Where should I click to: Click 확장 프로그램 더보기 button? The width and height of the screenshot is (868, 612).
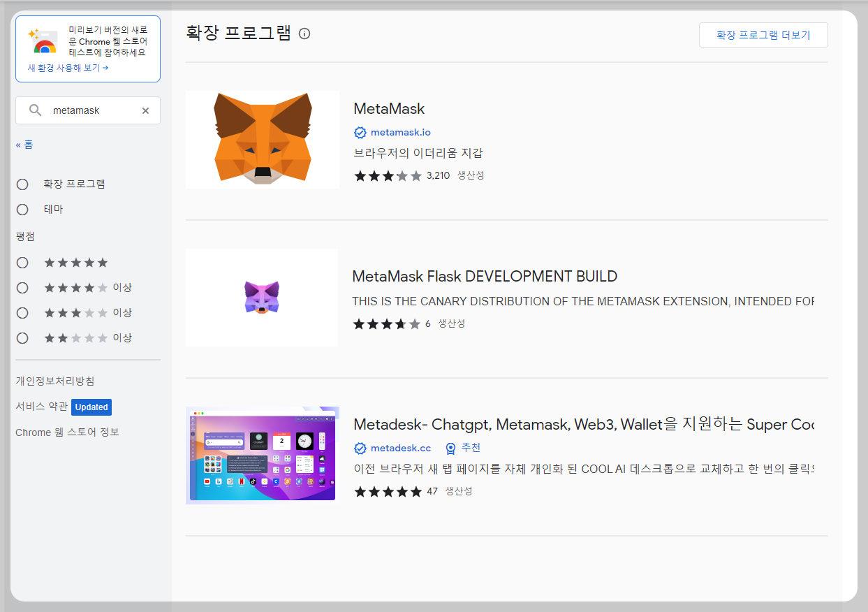(x=763, y=35)
